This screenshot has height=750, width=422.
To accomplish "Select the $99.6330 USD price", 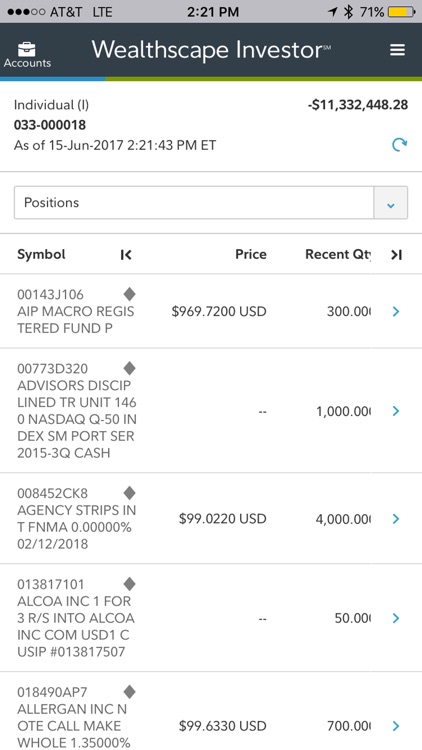I will 222,726.
